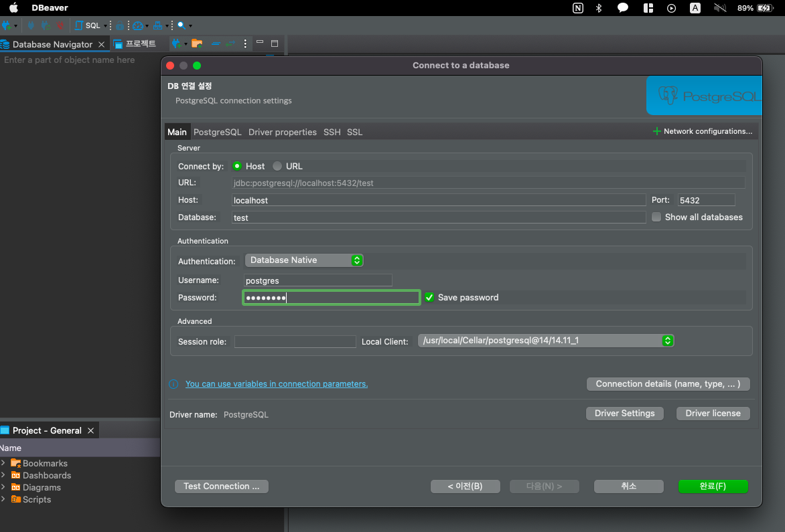Click the 이전(B) back button

click(465, 486)
